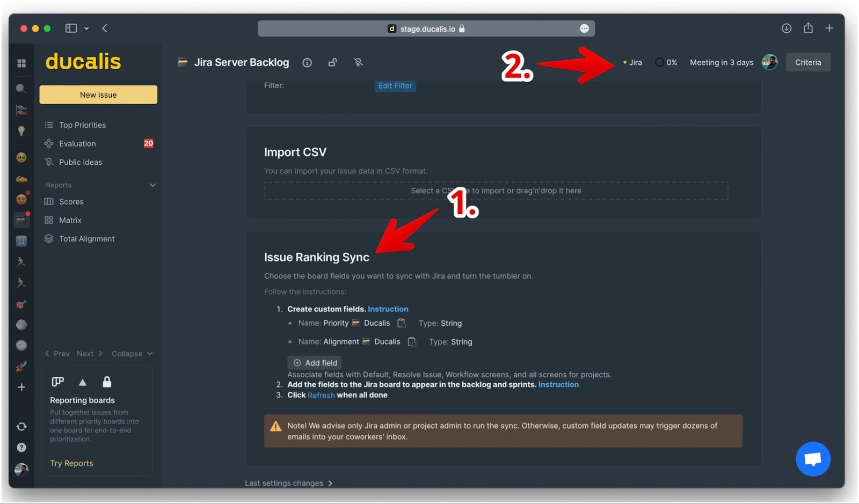The width and height of the screenshot is (859, 504).
Task: Click the Evaluation badge showing 20
Action: pyautogui.click(x=149, y=143)
